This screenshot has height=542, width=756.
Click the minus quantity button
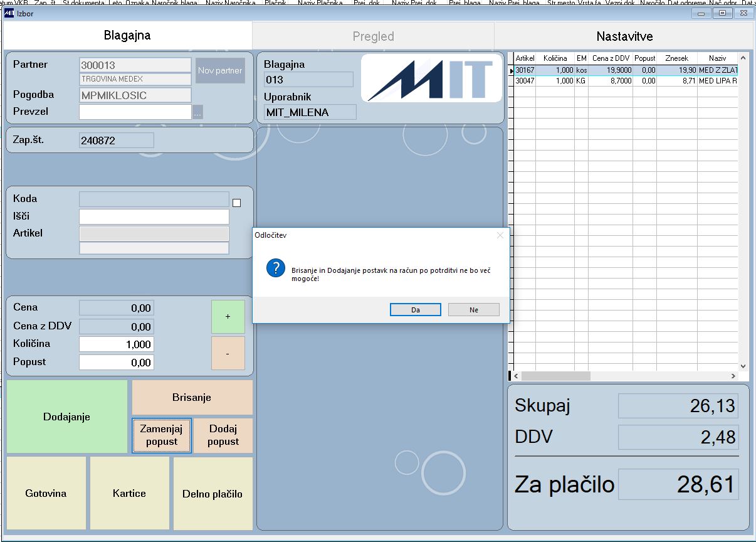click(228, 353)
